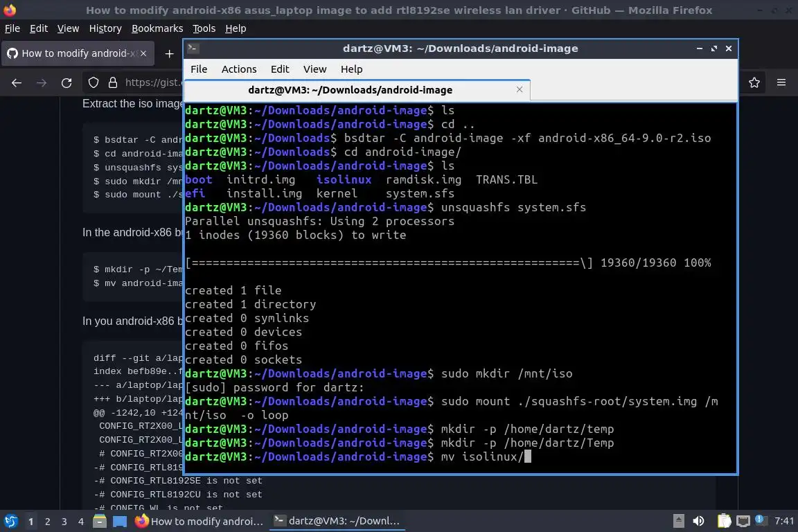Open the clipboard manager tray icon
The image size is (798, 532).
click(x=724, y=522)
